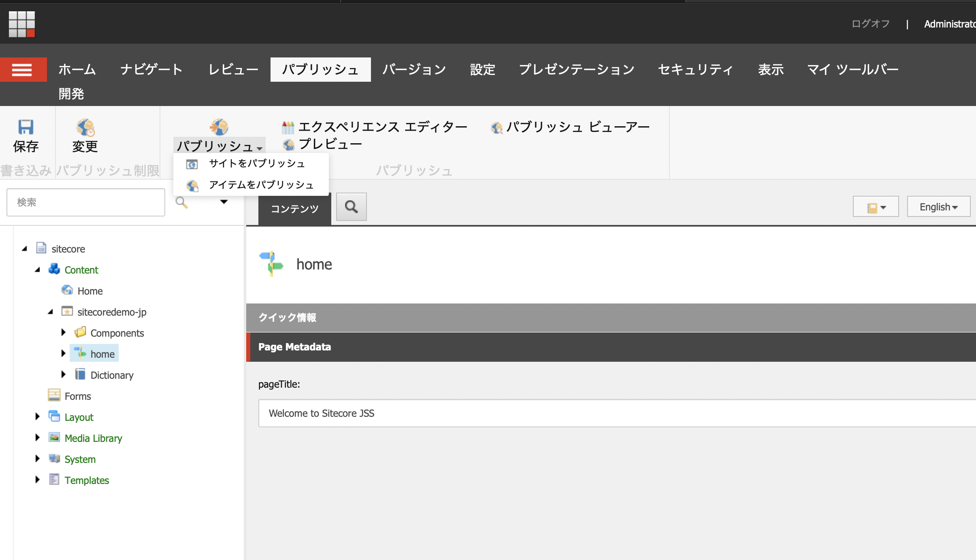Expand the Layout tree node
The image size is (976, 560).
pos(37,417)
